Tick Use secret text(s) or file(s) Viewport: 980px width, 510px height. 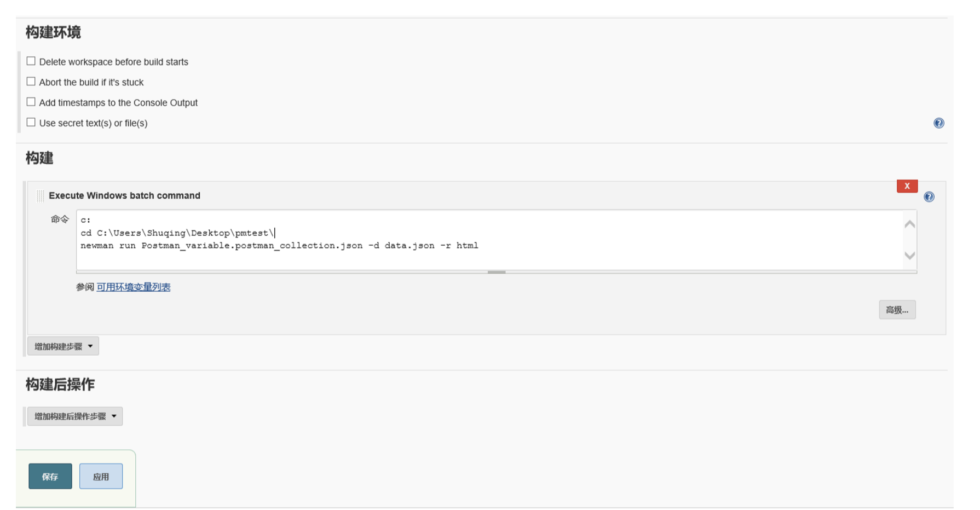(x=31, y=123)
